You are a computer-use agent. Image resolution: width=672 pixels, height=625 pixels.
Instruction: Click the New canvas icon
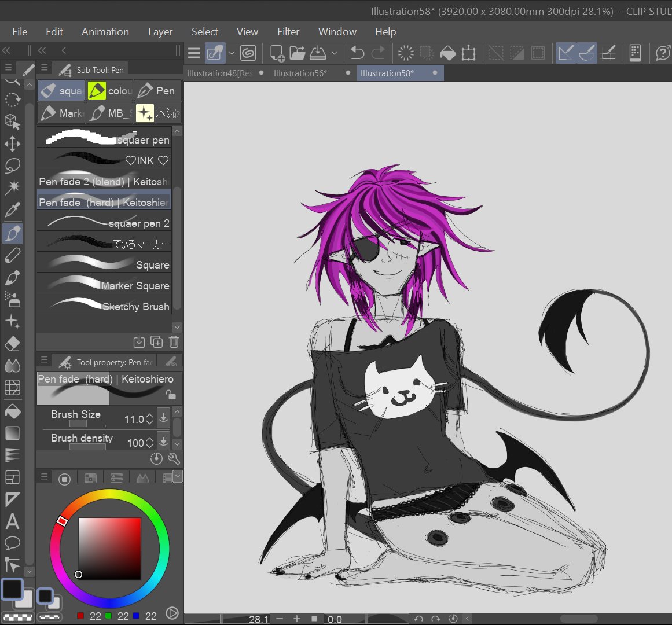tap(277, 53)
